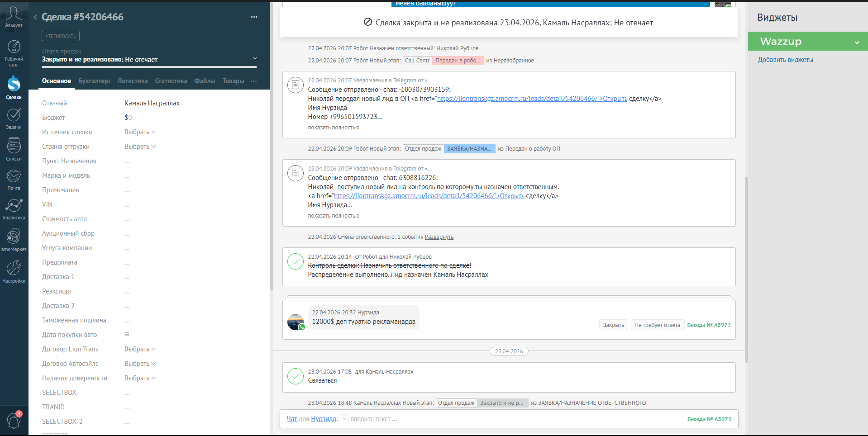
Task: Click the ЗАЯВКА/НАЗНА... blue stage label
Action: click(x=469, y=149)
